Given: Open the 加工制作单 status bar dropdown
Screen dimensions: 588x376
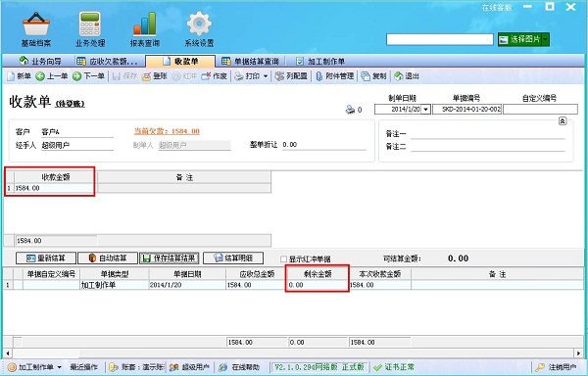Looking at the screenshot, I should 59,367.
